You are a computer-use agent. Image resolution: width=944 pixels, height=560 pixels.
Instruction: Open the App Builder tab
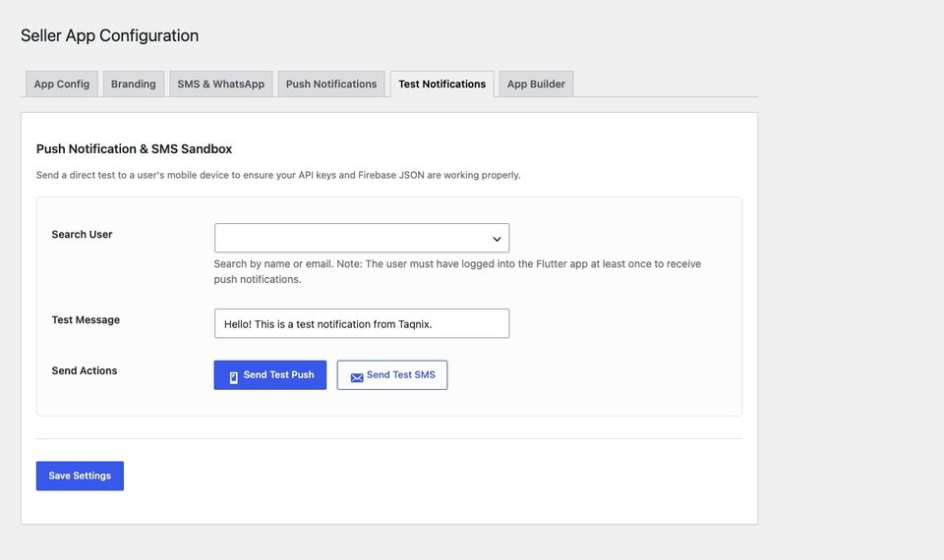click(536, 84)
